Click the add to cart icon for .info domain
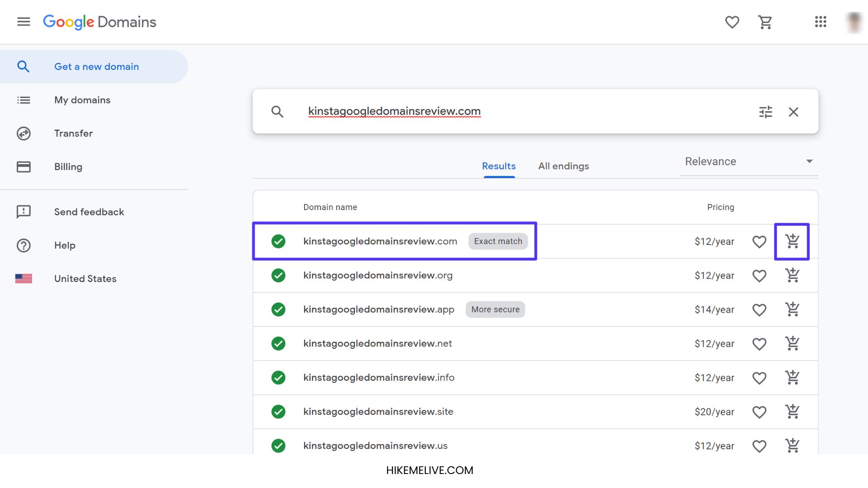 pyautogui.click(x=793, y=377)
